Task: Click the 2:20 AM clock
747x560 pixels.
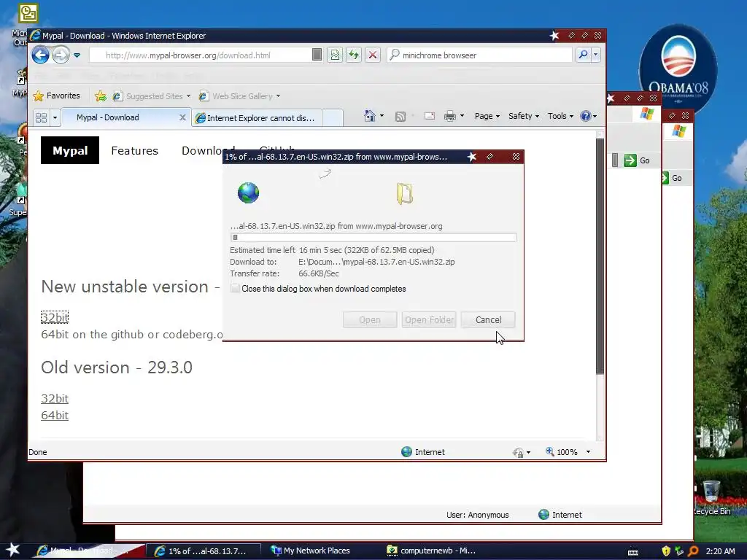Action: pos(720,551)
